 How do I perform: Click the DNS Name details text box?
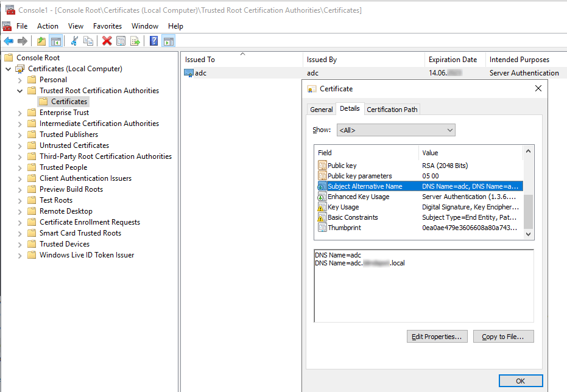(424, 285)
